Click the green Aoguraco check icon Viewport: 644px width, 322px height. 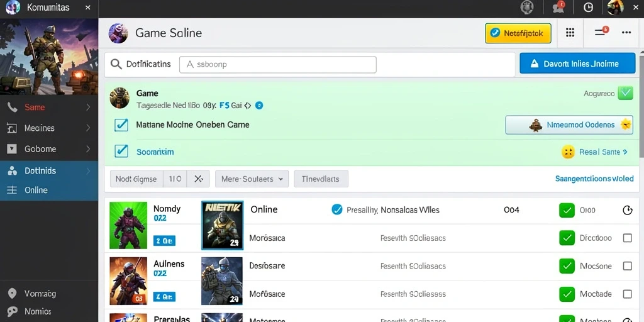tap(625, 93)
